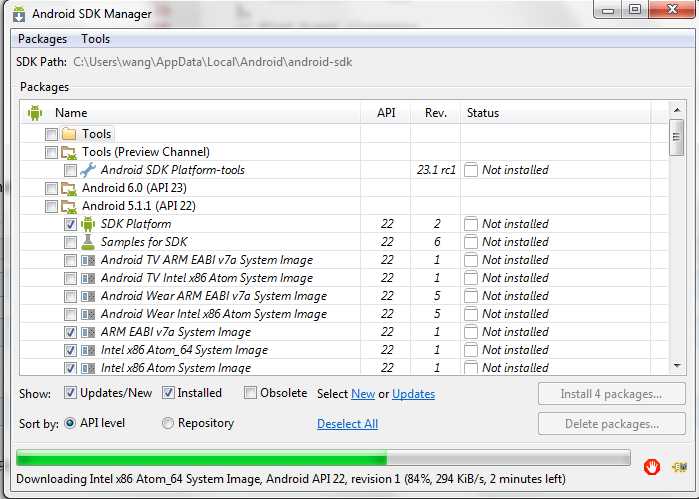Click the Android robot icon in Name header

35,113
